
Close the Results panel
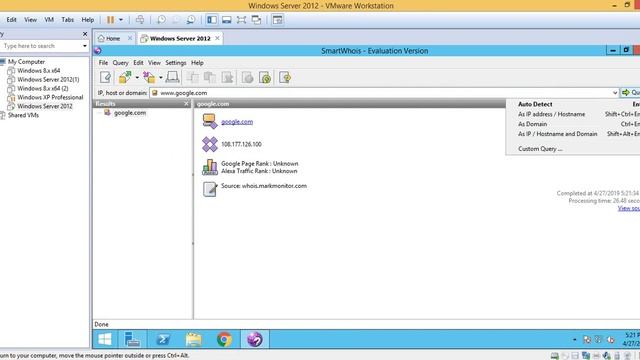[186, 104]
